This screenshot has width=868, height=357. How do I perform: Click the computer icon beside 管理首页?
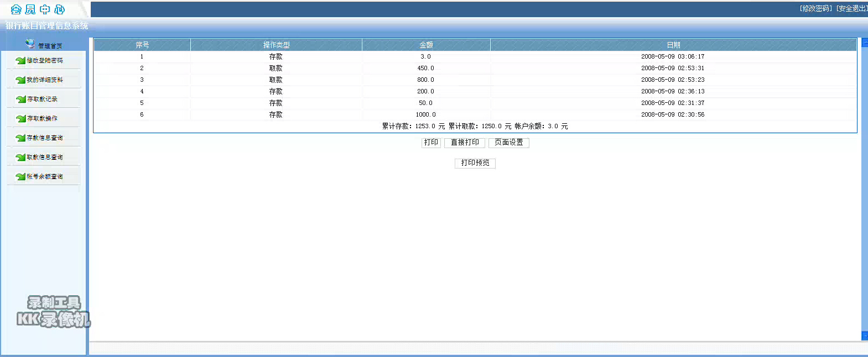[x=30, y=44]
